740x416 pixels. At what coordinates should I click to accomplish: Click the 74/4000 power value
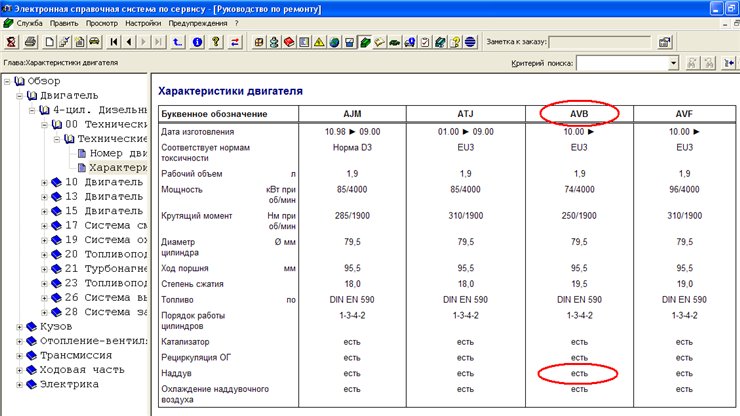pos(579,189)
